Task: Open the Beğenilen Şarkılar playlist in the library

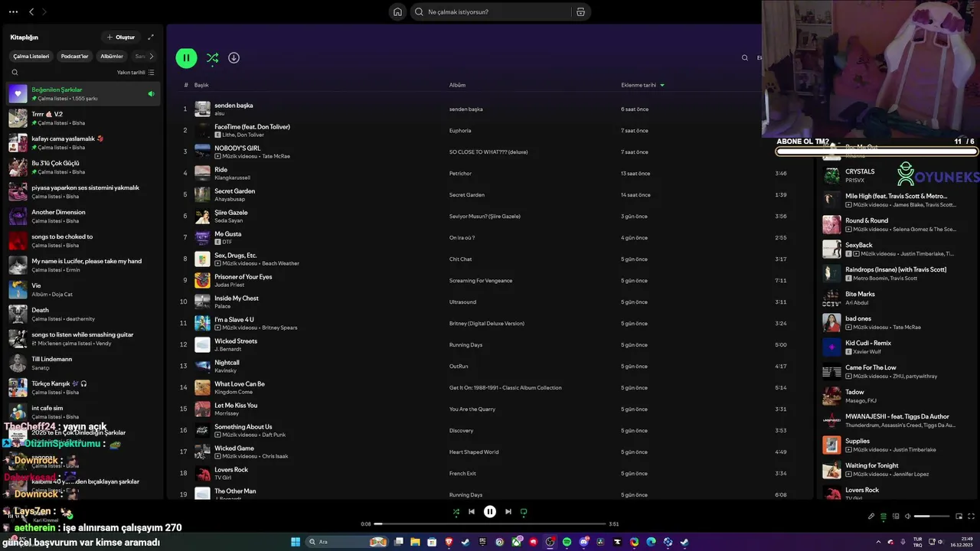Action: pos(83,94)
